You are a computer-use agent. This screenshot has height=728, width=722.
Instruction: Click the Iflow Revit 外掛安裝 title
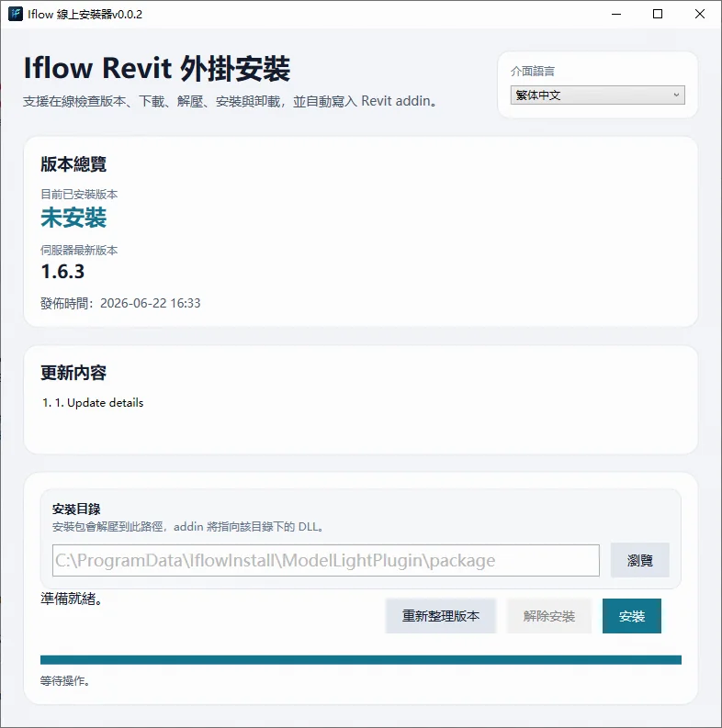pos(157,68)
